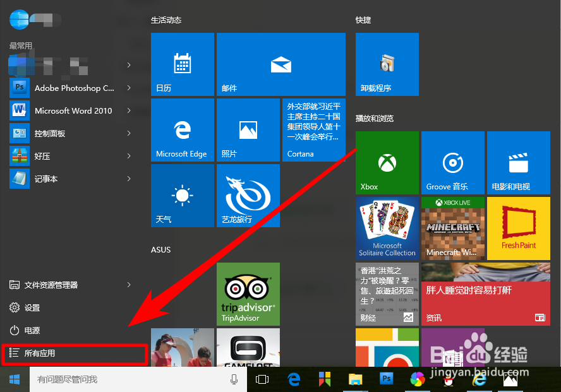Launch Groove 音乐 from its tile
The image size is (561, 392).
pos(452,162)
